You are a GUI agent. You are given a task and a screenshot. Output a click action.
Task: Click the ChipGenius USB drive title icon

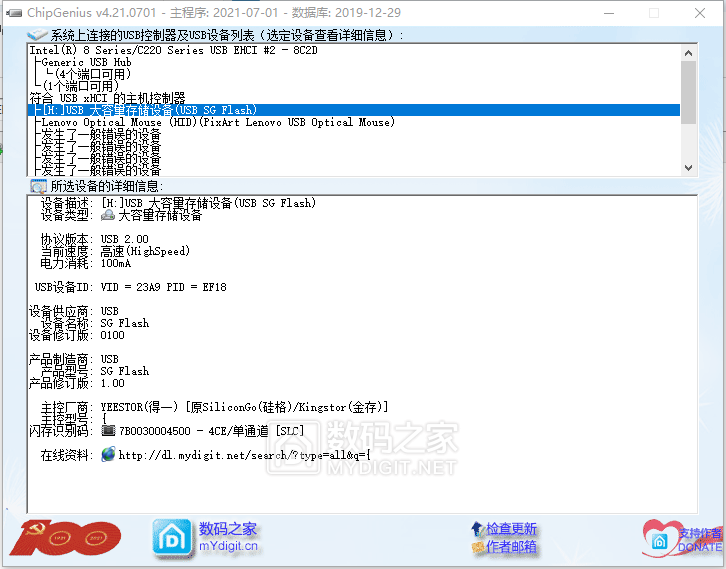[14, 13]
